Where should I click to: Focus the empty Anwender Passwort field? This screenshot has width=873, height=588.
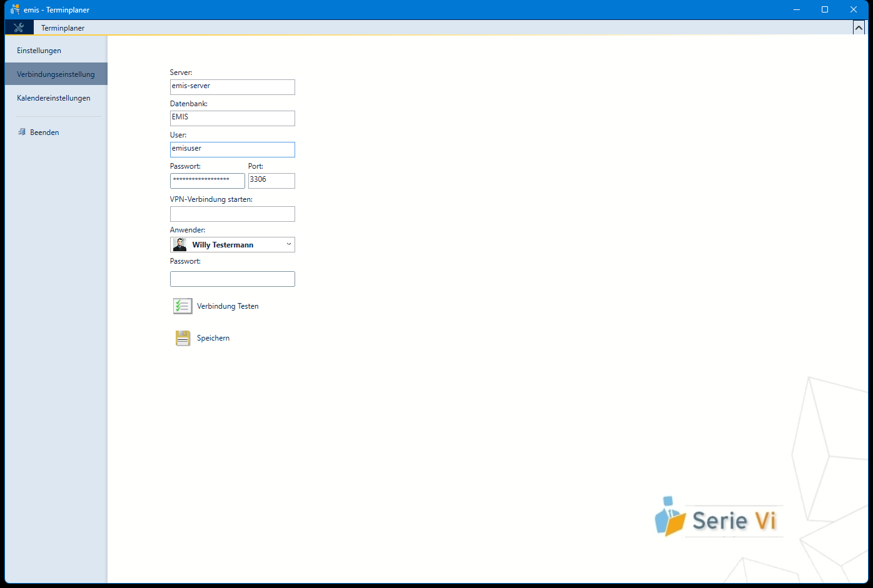(x=233, y=279)
